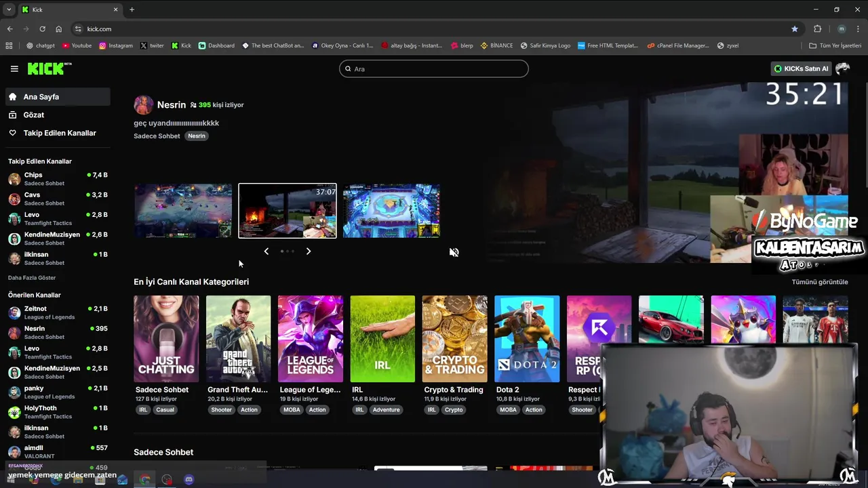Click the KICKs Satın Al button
Image resolution: width=868 pixels, height=488 pixels.
pos(801,68)
